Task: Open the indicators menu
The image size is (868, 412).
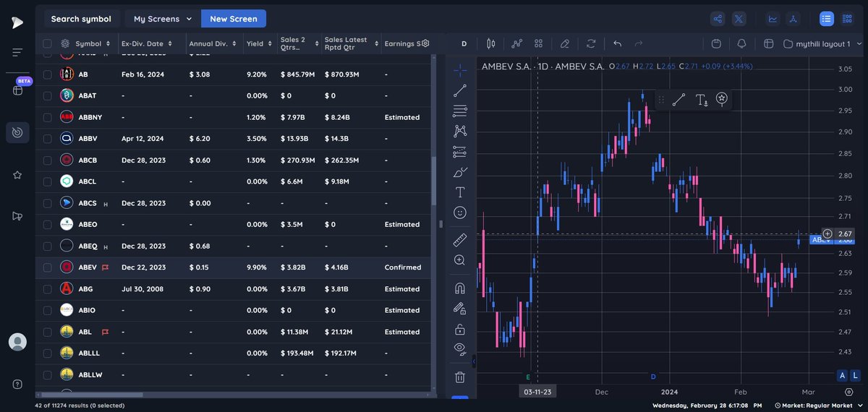Action: pyautogui.click(x=517, y=43)
